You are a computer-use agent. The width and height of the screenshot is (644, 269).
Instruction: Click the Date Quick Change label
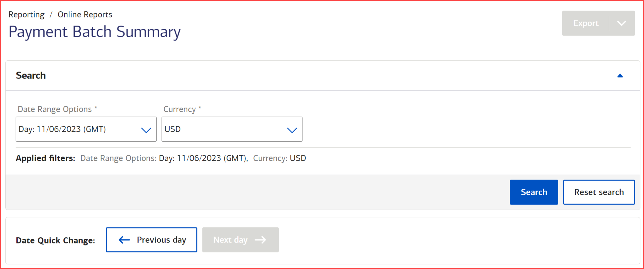click(x=55, y=240)
